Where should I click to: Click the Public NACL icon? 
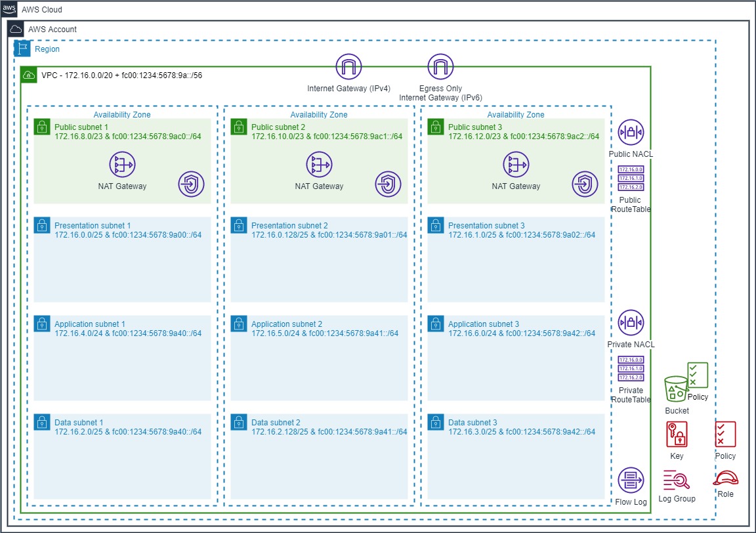pos(631,132)
